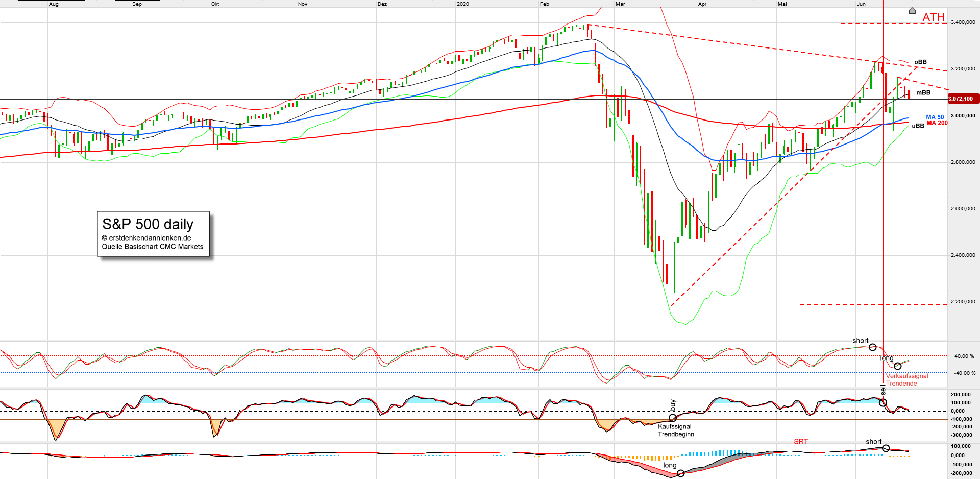The height and width of the screenshot is (479, 980).
Task: Click the 0,000 value in the SRT panel
Action: 958,456
